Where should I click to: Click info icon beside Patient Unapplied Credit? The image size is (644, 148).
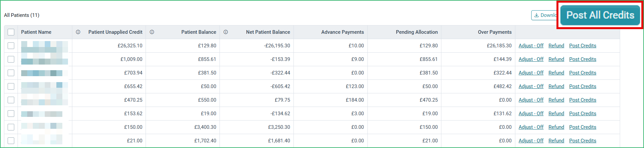(x=78, y=32)
